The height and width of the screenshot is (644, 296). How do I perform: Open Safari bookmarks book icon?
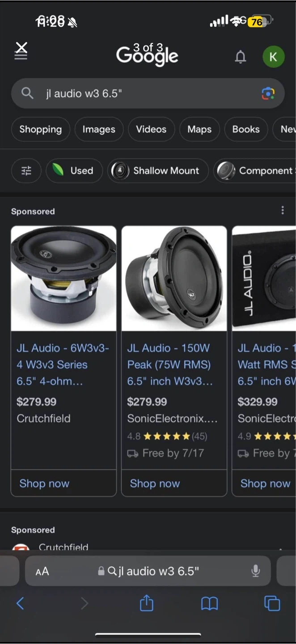[x=209, y=604]
